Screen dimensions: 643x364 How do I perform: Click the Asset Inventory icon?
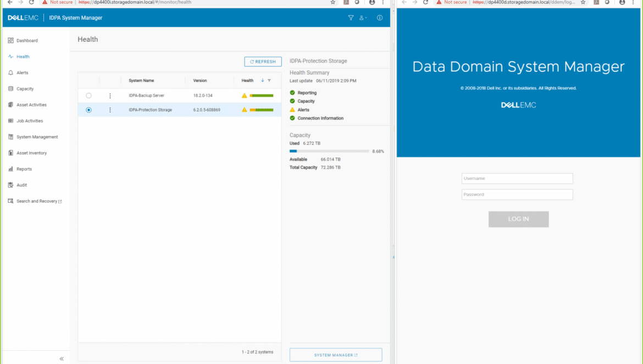click(10, 153)
